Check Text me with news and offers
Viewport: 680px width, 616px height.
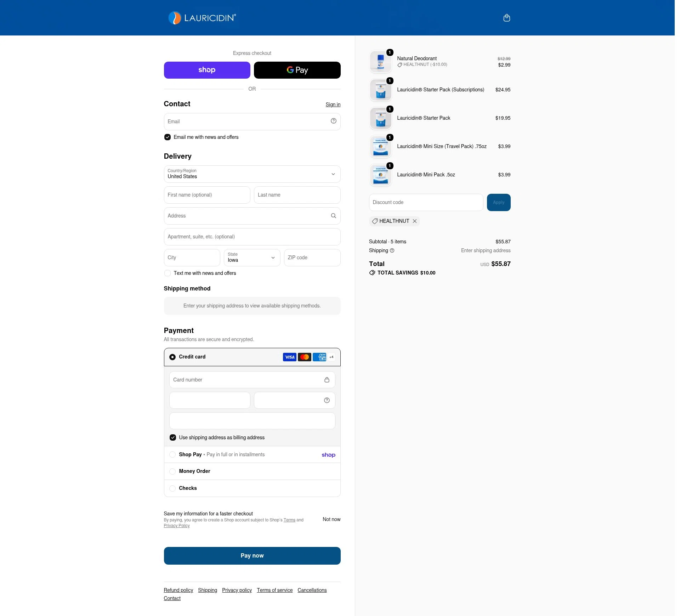168,273
